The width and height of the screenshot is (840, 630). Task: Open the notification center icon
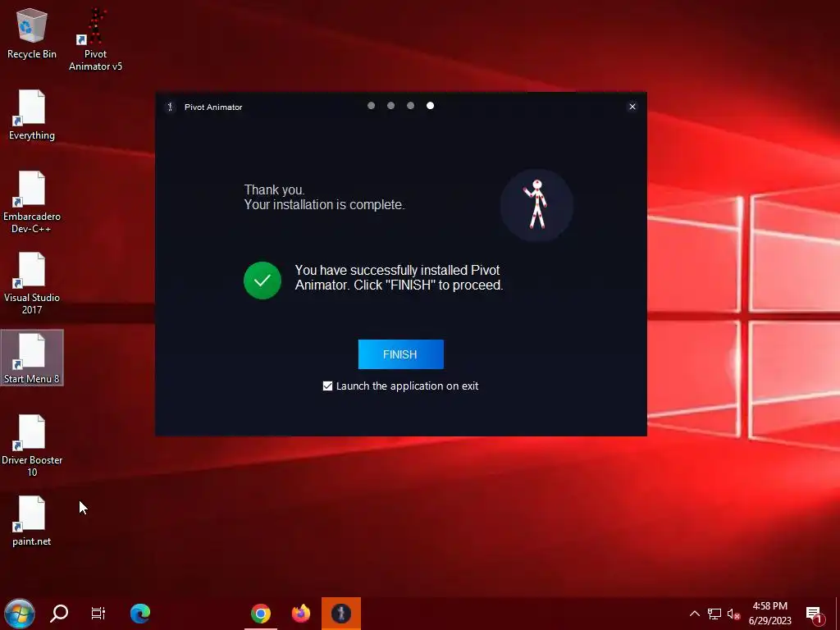815,614
